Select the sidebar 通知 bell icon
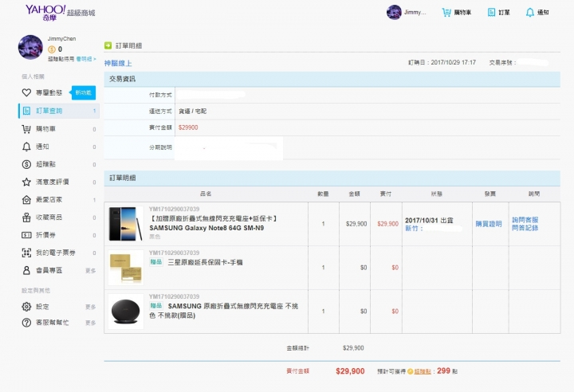This screenshot has width=574, height=392. pos(26,147)
